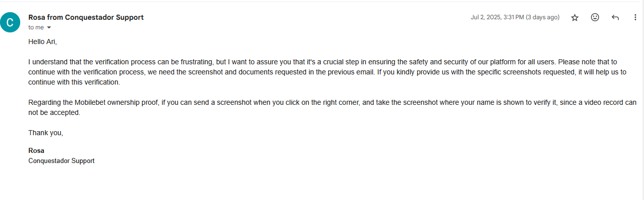644x200 pixels.
Task: Expand recipient details arrow beside "to me"
Action: click(49, 28)
